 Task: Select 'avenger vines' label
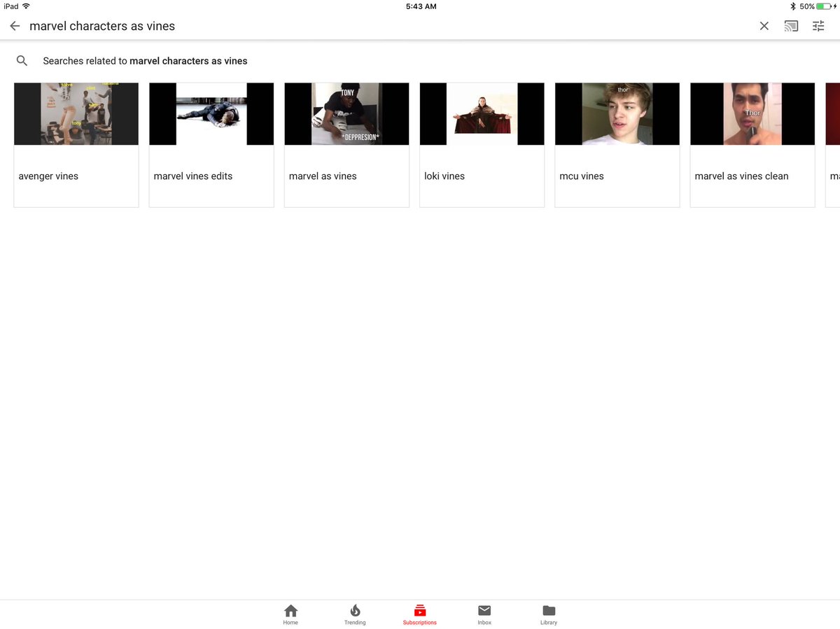click(x=48, y=176)
